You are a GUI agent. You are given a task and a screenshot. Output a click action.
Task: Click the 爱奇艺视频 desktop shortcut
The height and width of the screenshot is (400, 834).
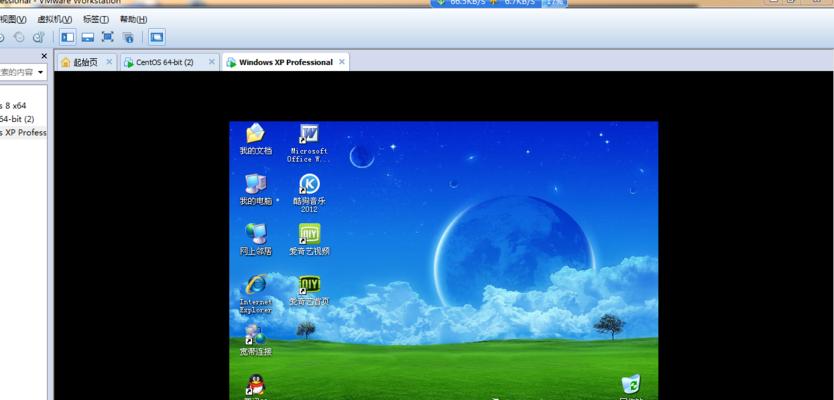(309, 239)
